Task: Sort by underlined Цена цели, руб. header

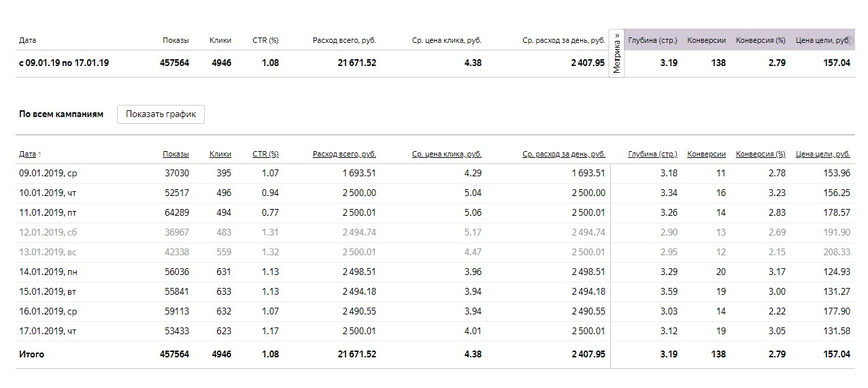Action: pyautogui.click(x=822, y=155)
